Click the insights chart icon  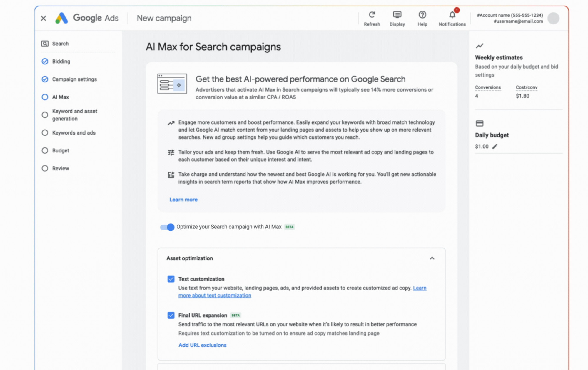pyautogui.click(x=171, y=175)
